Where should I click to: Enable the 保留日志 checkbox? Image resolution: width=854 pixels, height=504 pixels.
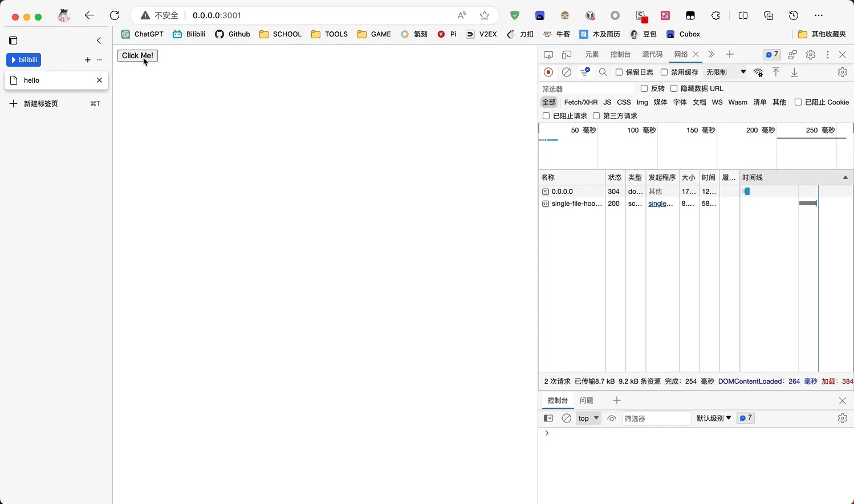[x=619, y=72]
